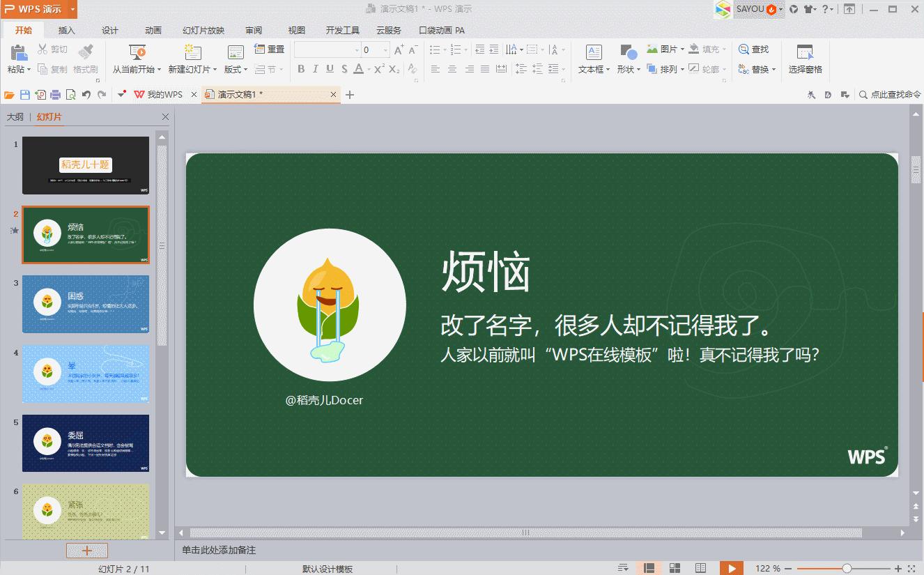Open the 选择窗格 selection pane
The image size is (924, 575).
806,59
